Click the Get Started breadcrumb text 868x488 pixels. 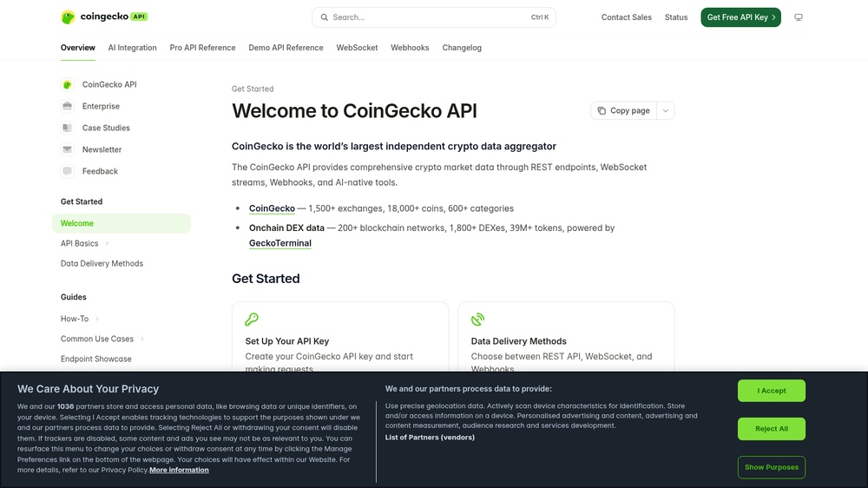(x=253, y=89)
